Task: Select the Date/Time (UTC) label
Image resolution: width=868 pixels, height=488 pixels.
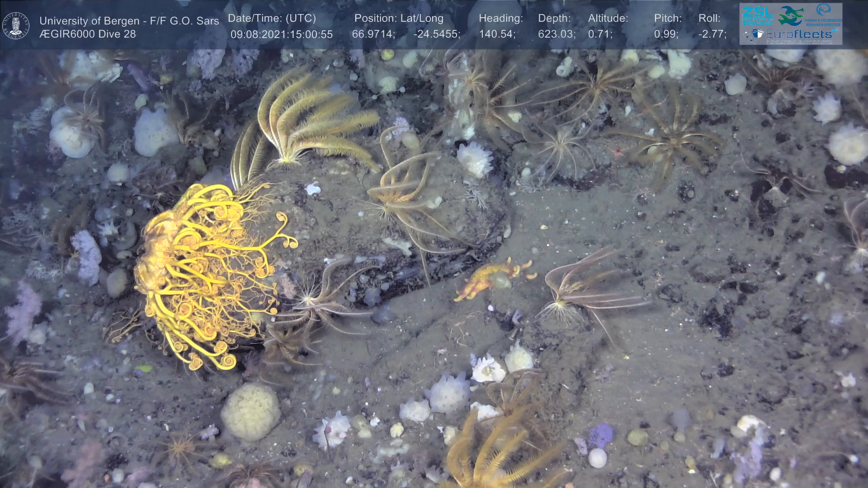Action: [272, 19]
